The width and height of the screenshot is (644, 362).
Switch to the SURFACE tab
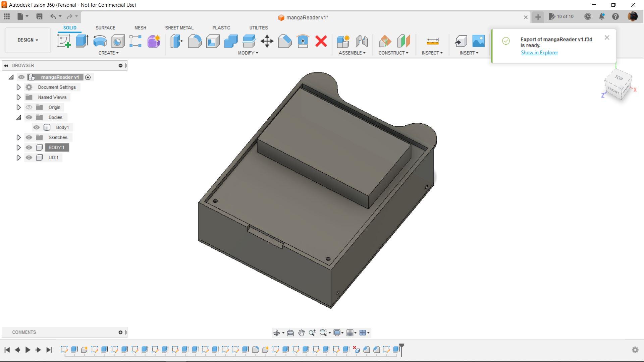[x=105, y=28]
